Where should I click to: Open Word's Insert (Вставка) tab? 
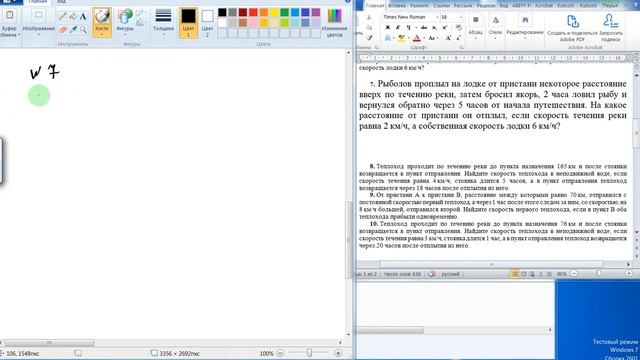click(397, 6)
